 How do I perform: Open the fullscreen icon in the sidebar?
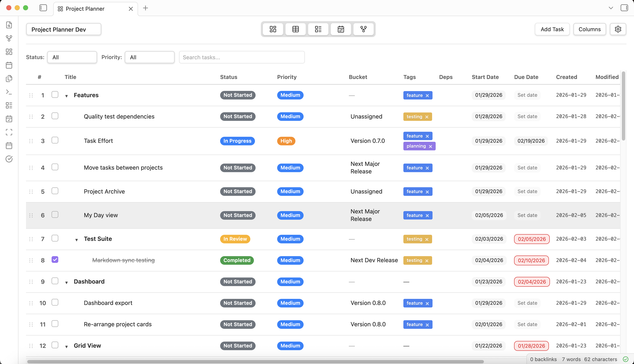[x=9, y=132]
